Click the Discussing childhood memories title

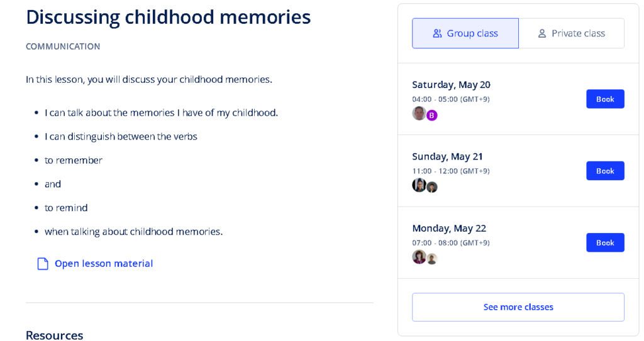coord(169,17)
